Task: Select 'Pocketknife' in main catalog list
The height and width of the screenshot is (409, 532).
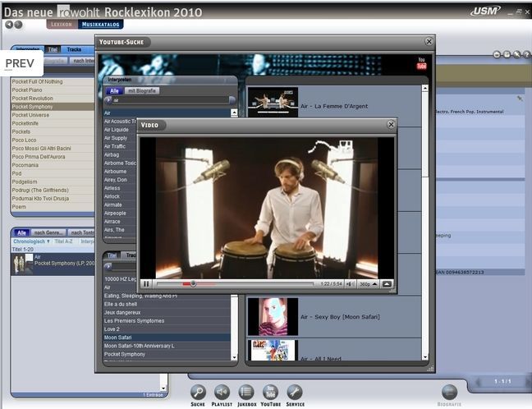Action: click(53, 123)
